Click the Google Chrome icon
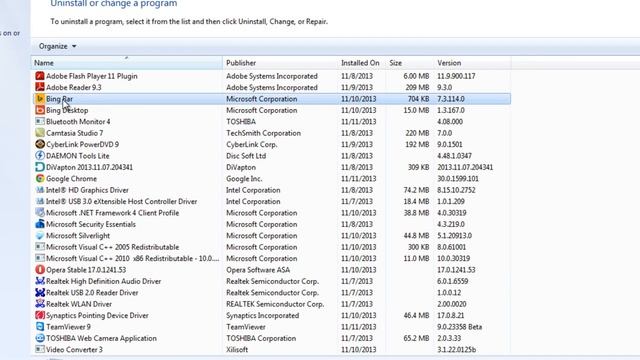This screenshot has width=640, height=360. click(x=40, y=179)
